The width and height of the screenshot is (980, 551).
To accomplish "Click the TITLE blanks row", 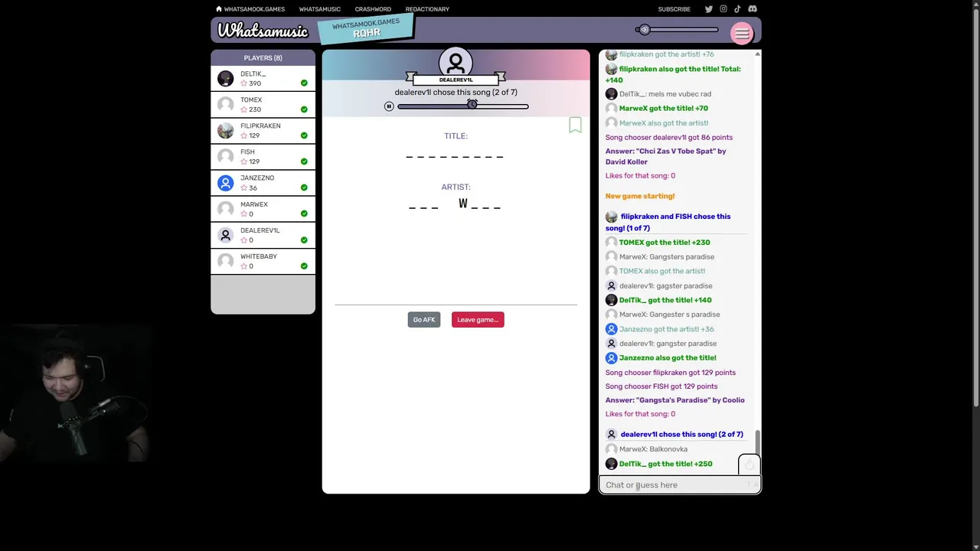I will (x=455, y=156).
